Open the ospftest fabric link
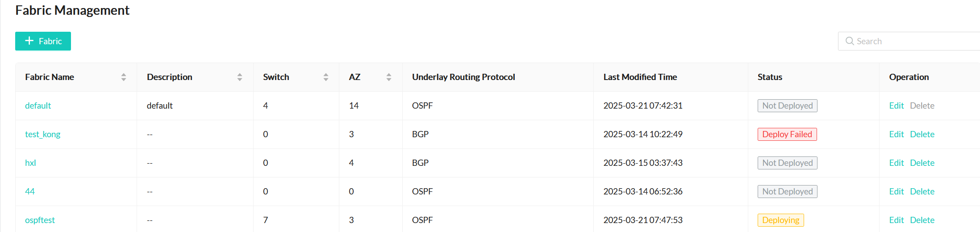 tap(40, 220)
